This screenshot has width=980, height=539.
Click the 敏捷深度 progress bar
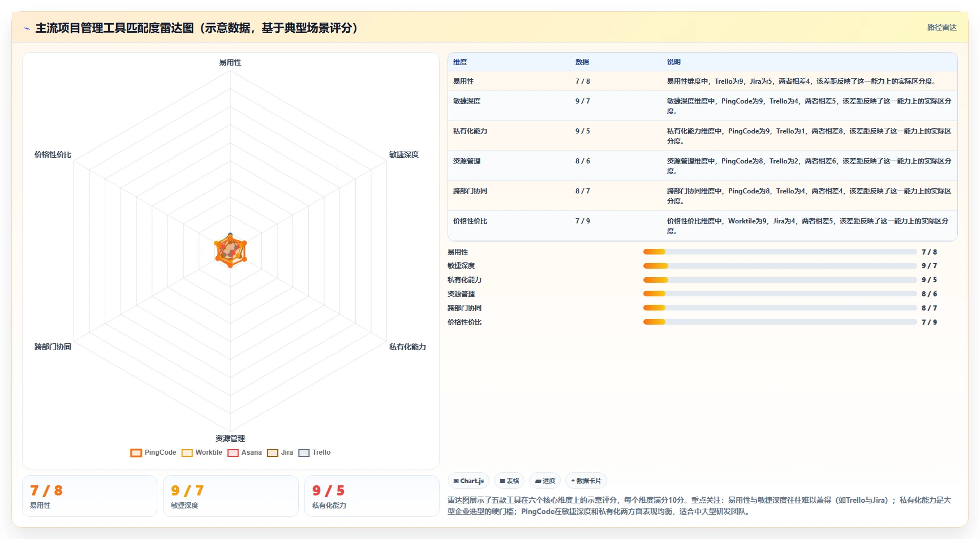click(x=780, y=266)
